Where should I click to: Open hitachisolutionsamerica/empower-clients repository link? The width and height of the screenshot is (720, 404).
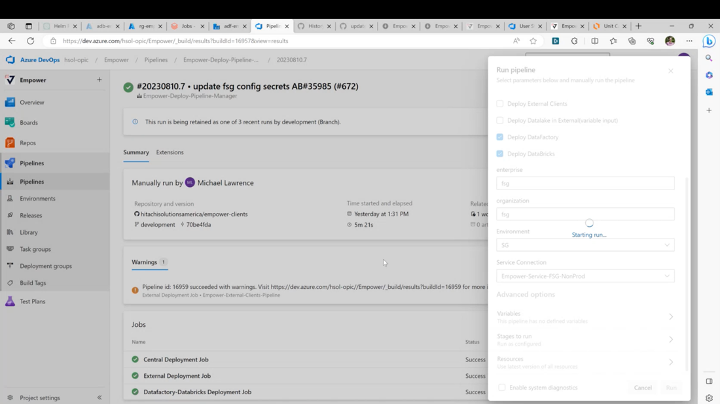point(194,214)
